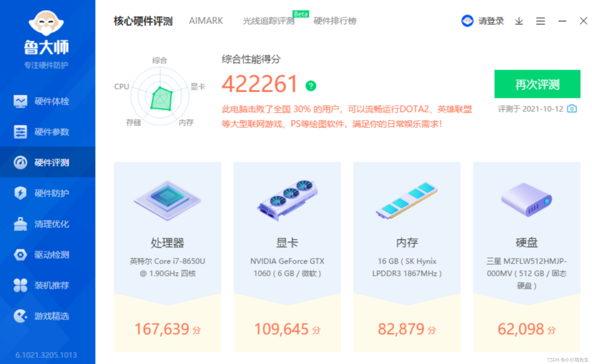Click the 驱动检测 hexagon icon
The image size is (592, 364).
pos(20,255)
